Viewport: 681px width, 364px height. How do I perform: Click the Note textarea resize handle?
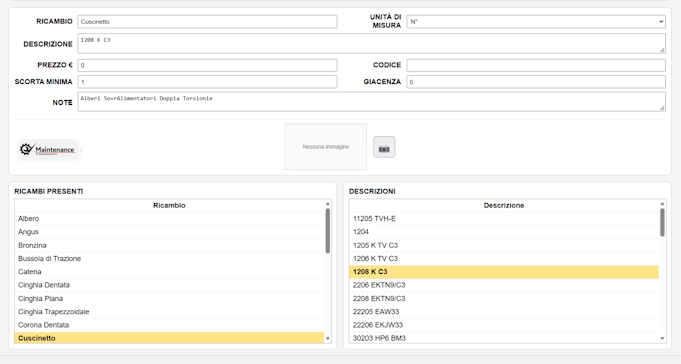click(x=662, y=108)
